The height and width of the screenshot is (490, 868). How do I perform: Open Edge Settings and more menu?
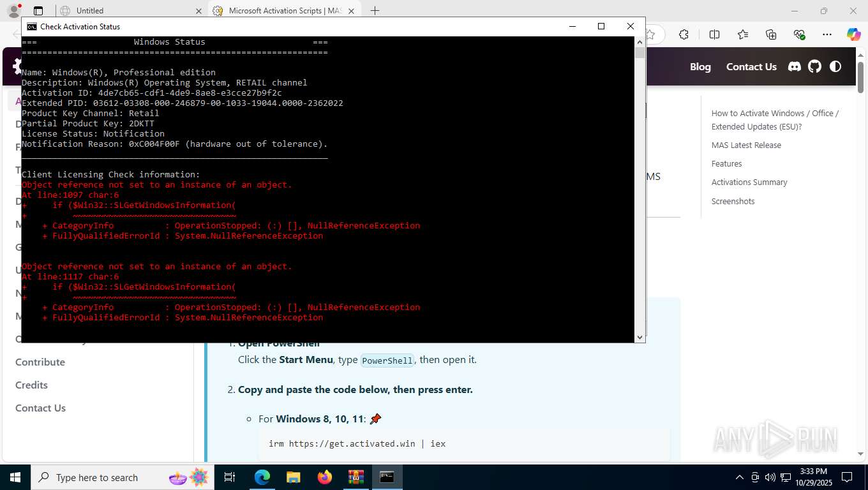pos(827,34)
